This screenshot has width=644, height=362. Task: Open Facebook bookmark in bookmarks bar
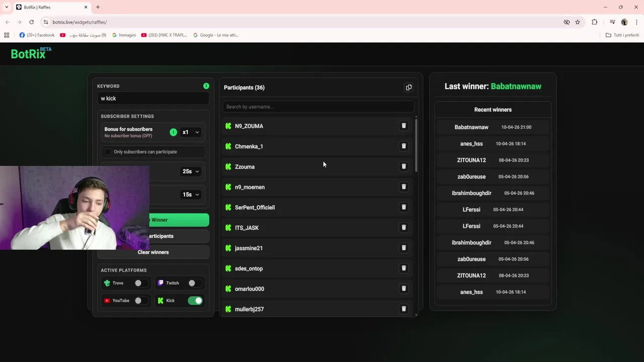[x=37, y=35]
